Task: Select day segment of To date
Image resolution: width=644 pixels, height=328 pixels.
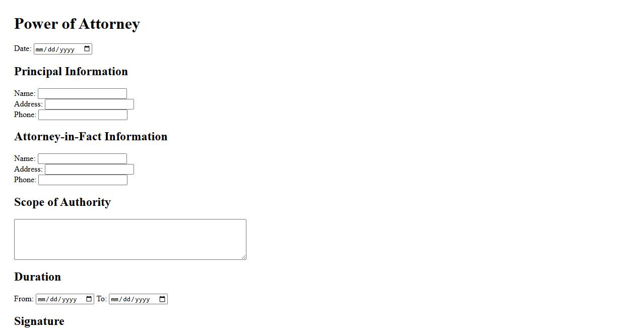Action: pos(127,300)
